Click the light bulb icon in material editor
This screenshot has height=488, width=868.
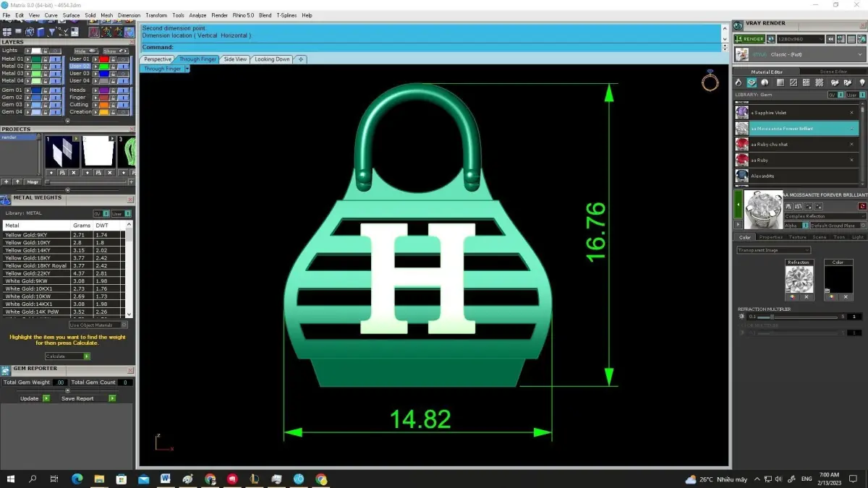[861, 83]
